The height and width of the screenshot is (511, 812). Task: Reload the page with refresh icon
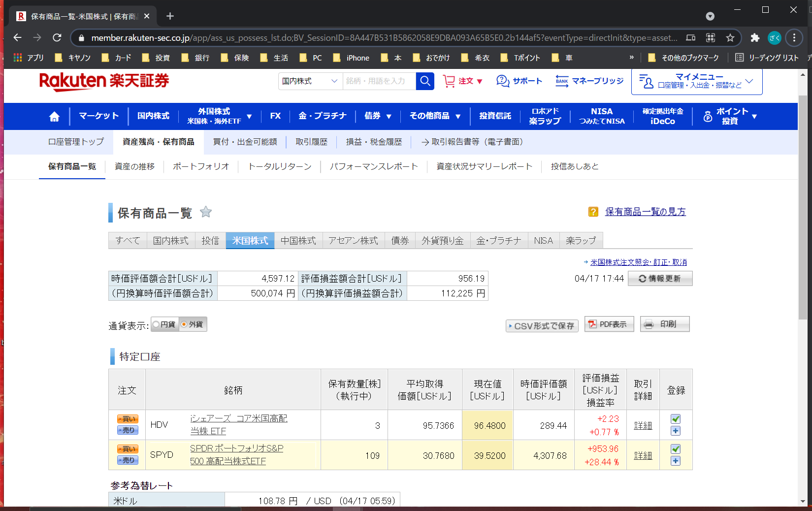[57, 37]
